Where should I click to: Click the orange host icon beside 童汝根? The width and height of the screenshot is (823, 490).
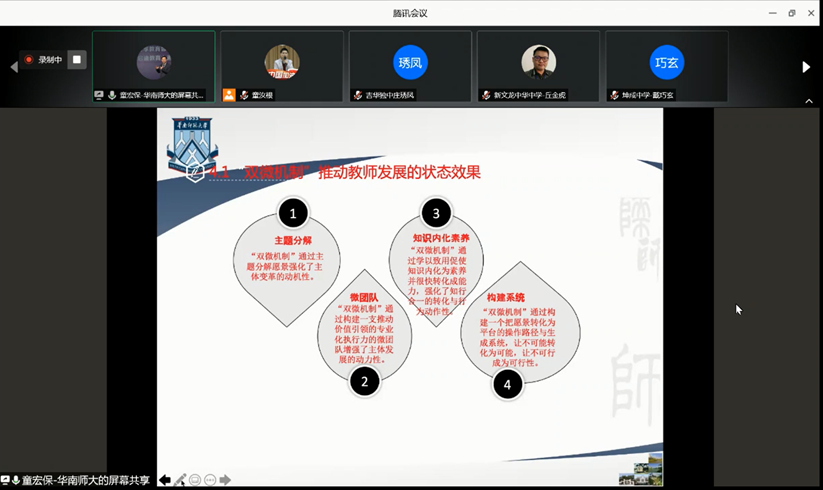[229, 95]
